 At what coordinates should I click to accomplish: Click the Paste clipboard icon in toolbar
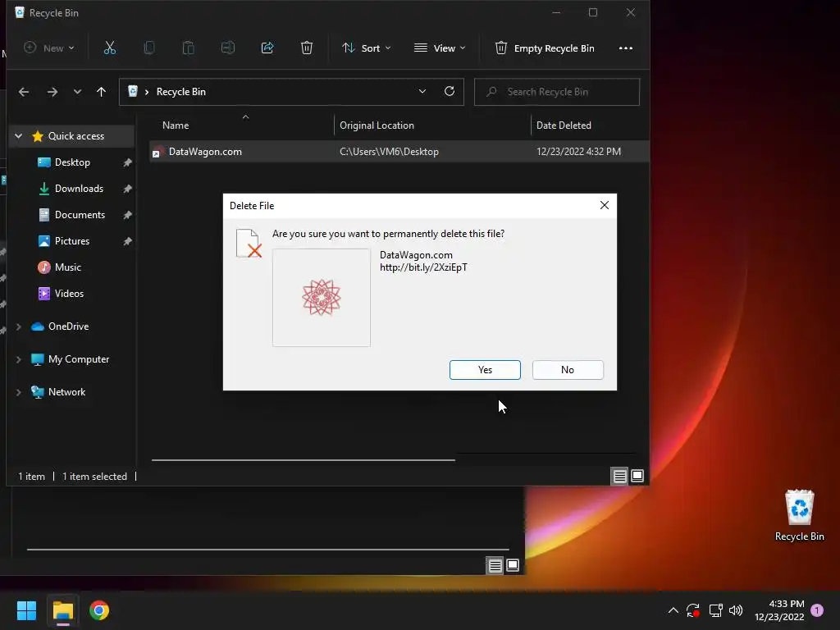click(x=188, y=48)
